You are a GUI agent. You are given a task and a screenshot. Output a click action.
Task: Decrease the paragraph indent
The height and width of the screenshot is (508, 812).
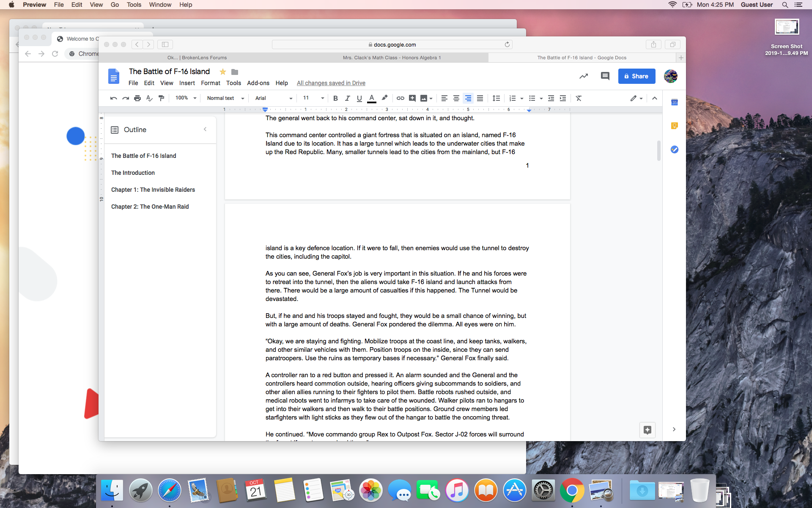pos(551,98)
